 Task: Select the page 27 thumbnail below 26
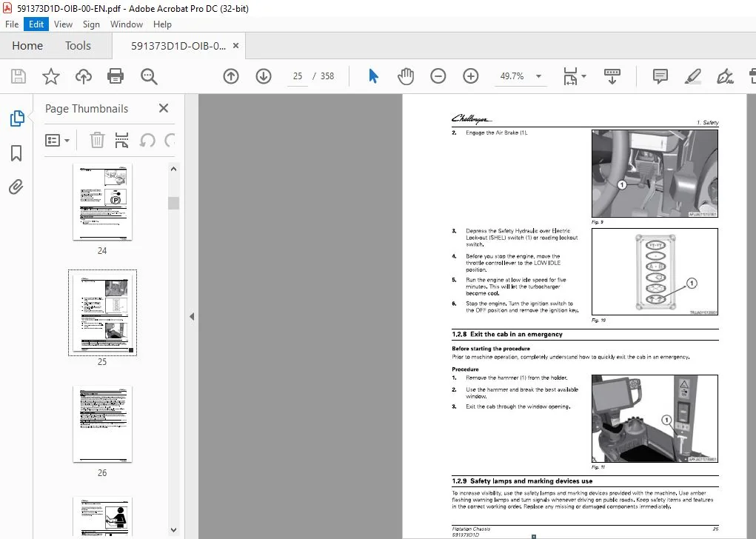[x=102, y=516]
